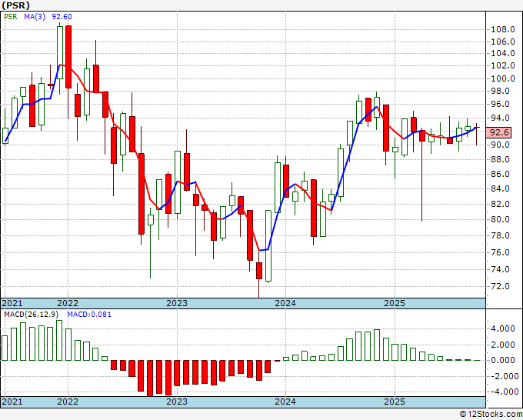Click the 80.0 price axis label
Screen dimensions: 523x420
point(501,219)
